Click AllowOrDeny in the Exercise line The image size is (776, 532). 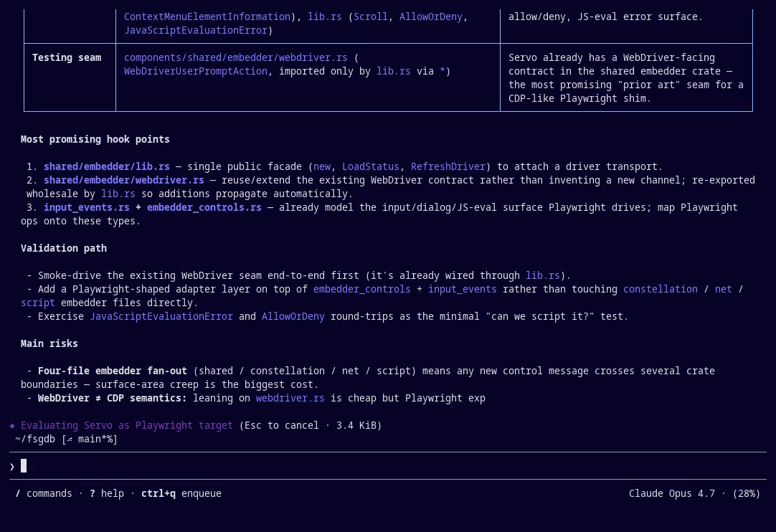point(293,316)
